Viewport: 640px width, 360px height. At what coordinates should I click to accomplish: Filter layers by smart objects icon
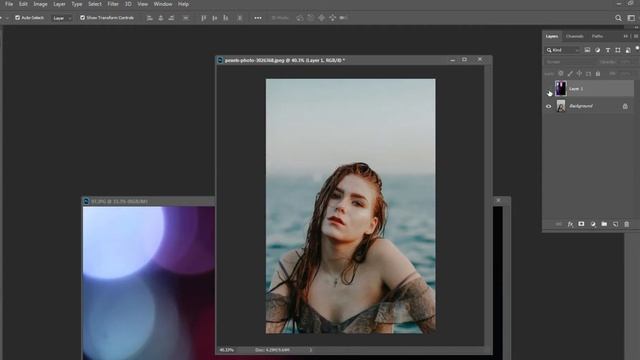coord(628,50)
